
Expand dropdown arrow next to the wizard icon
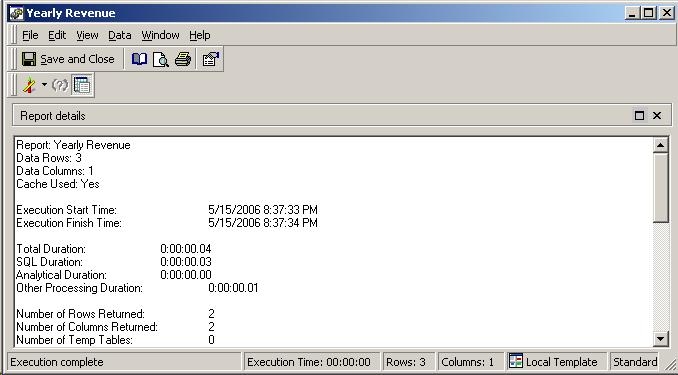(x=44, y=85)
